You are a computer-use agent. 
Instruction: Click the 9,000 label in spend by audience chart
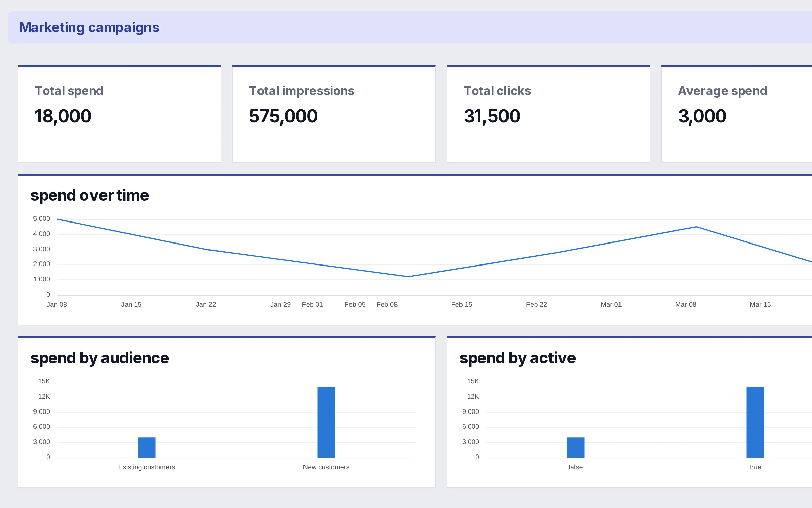coord(41,411)
